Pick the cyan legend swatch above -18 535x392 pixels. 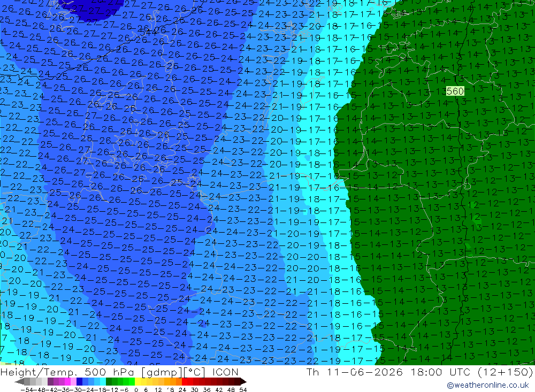click(x=103, y=382)
